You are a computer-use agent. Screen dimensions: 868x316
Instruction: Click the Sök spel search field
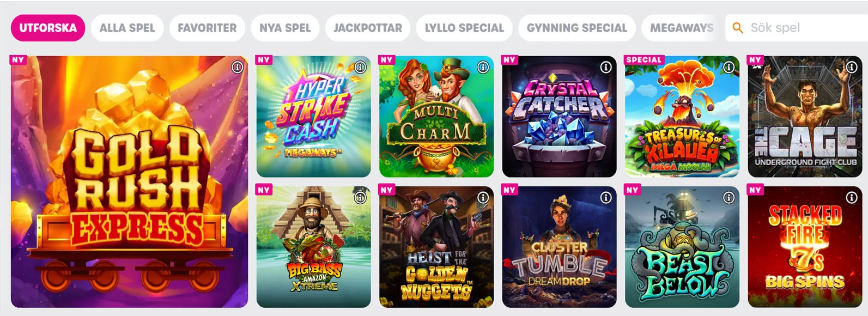click(x=797, y=28)
